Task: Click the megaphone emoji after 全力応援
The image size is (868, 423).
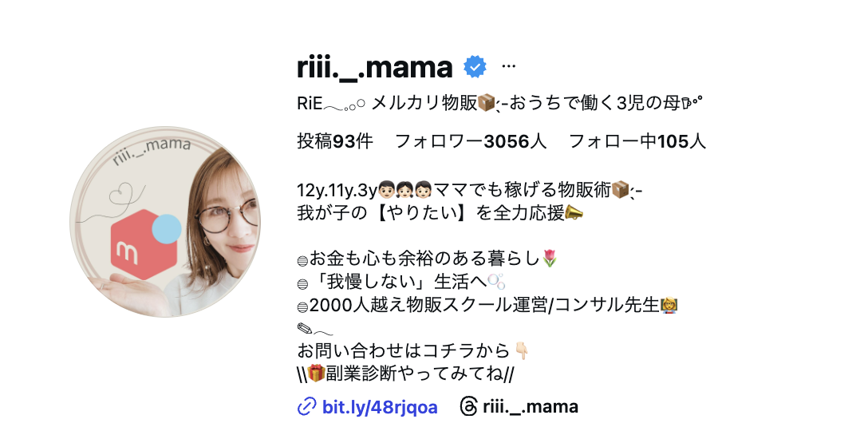Action: (573, 212)
